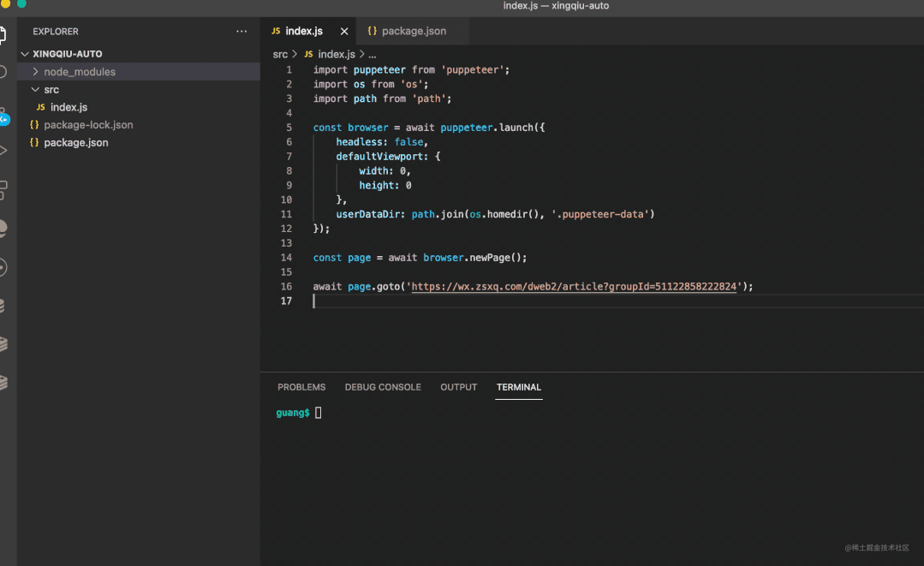Open the Explorer view in the activity bar
Image resolution: width=924 pixels, height=566 pixels.
click(3, 34)
